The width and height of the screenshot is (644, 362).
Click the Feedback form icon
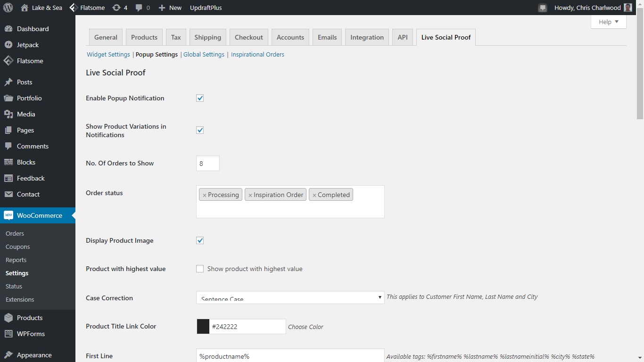8,178
